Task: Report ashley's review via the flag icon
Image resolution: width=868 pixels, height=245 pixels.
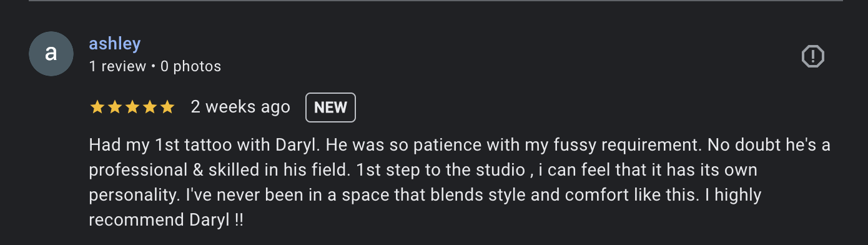Action: coord(812,57)
